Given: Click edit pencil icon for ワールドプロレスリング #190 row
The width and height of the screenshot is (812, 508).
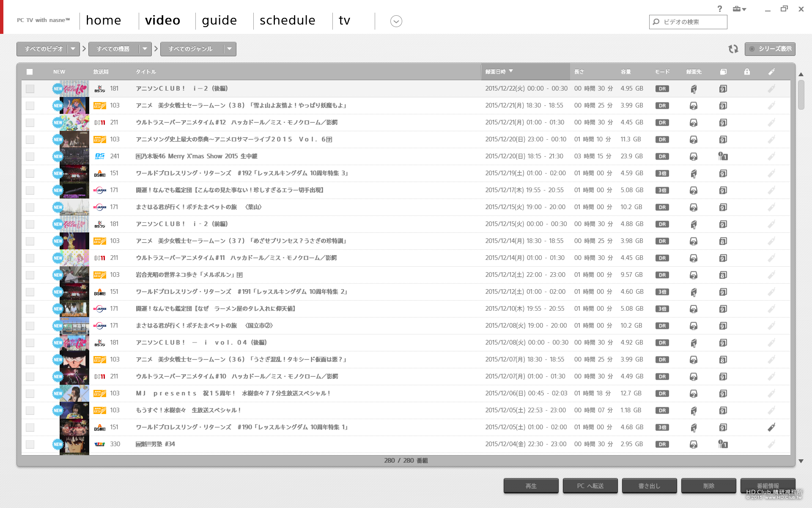Looking at the screenshot, I should (x=771, y=427).
